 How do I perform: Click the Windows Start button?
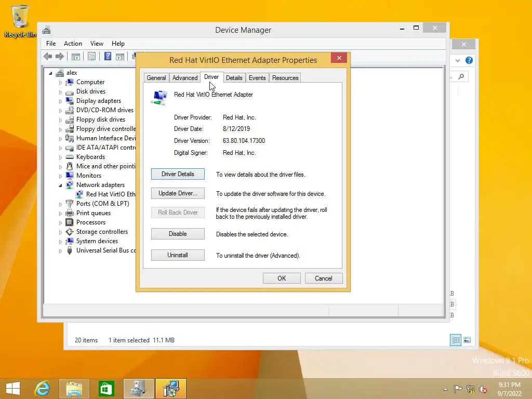[x=13, y=389]
